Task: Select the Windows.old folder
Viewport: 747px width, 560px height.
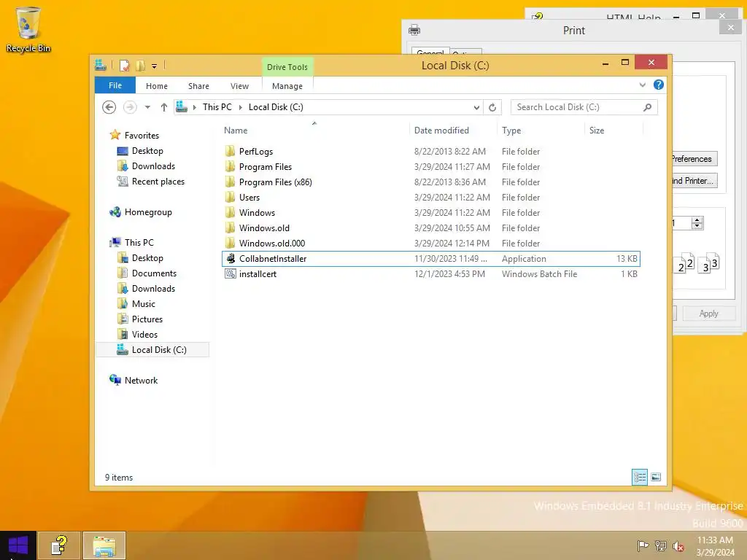Action: pos(430,227)
